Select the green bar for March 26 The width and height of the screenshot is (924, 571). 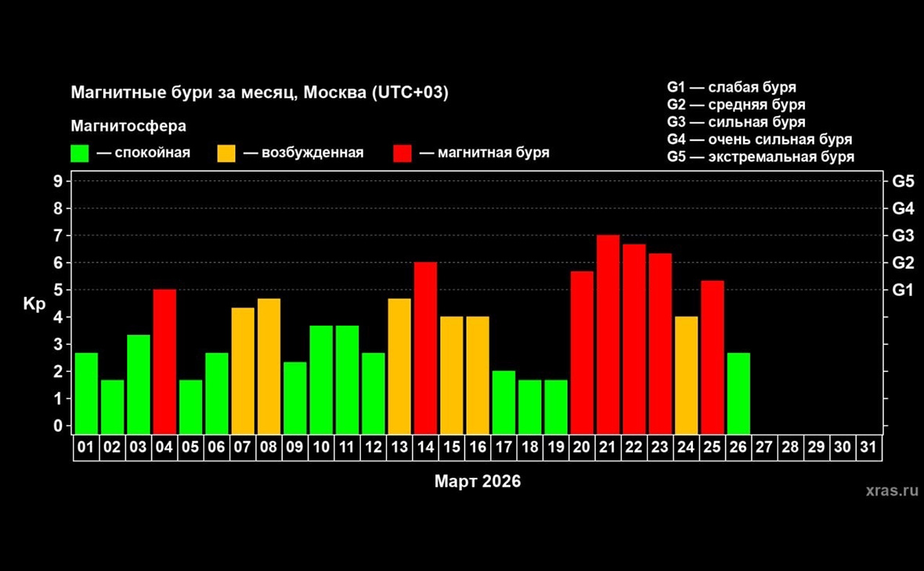pos(738,392)
